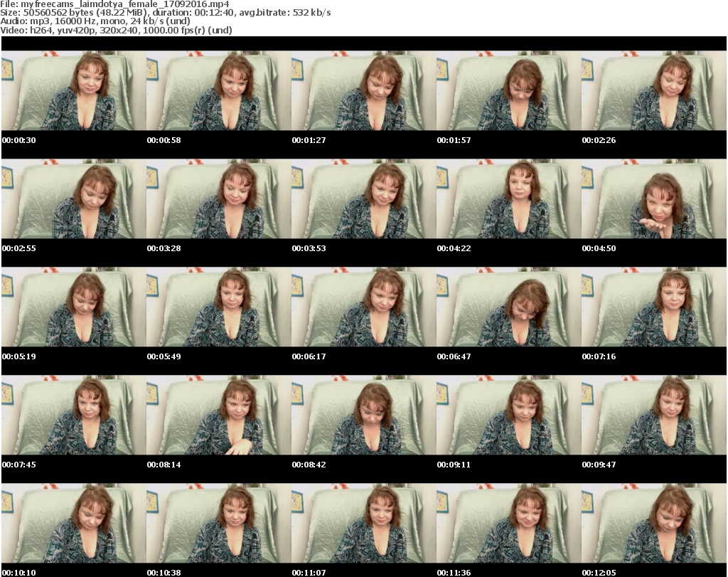The image size is (728, 577).
Task: Click the 00:04:22 timestamp label
Action: pos(454,248)
